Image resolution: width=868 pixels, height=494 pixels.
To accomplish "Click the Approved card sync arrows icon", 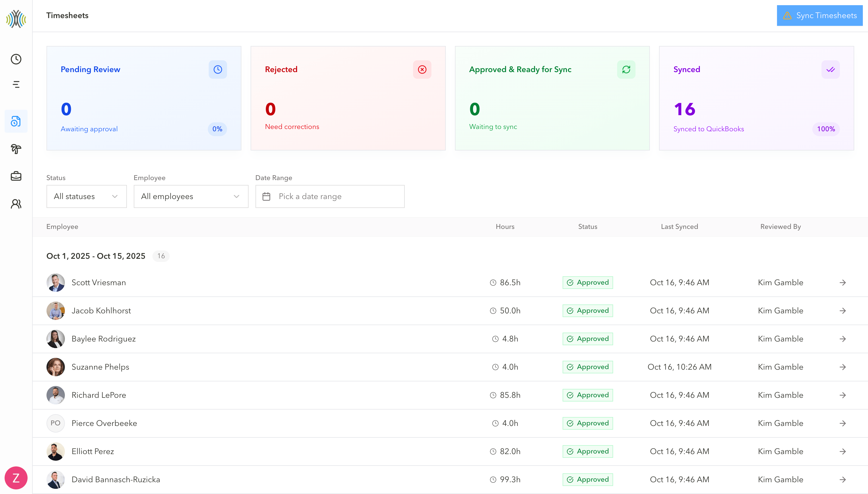I will coord(626,70).
